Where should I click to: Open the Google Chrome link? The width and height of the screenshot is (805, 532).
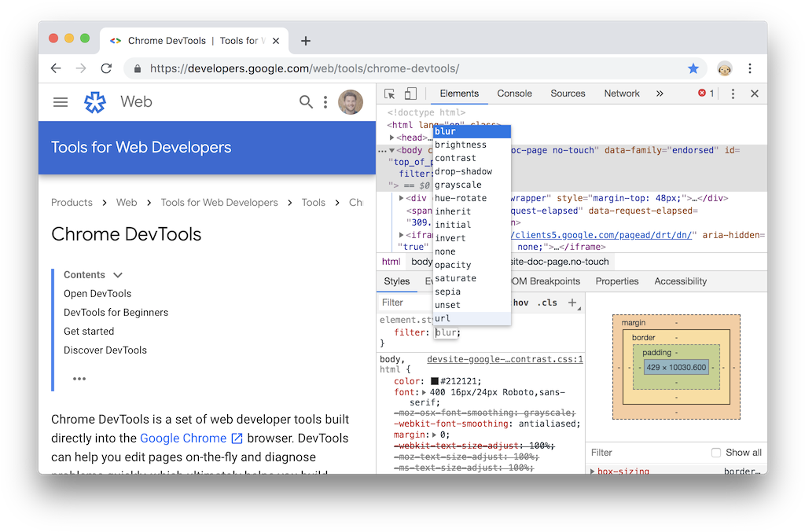pyautogui.click(x=183, y=438)
